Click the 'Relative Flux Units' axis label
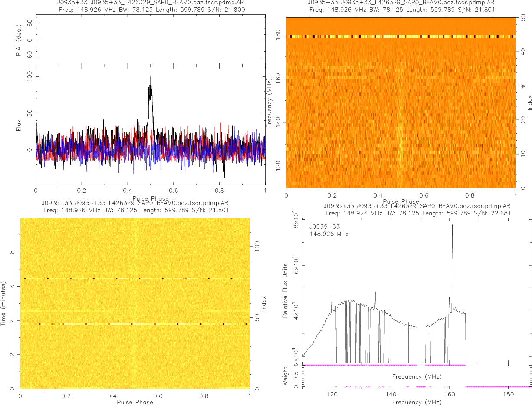532x406 pixels. point(285,290)
